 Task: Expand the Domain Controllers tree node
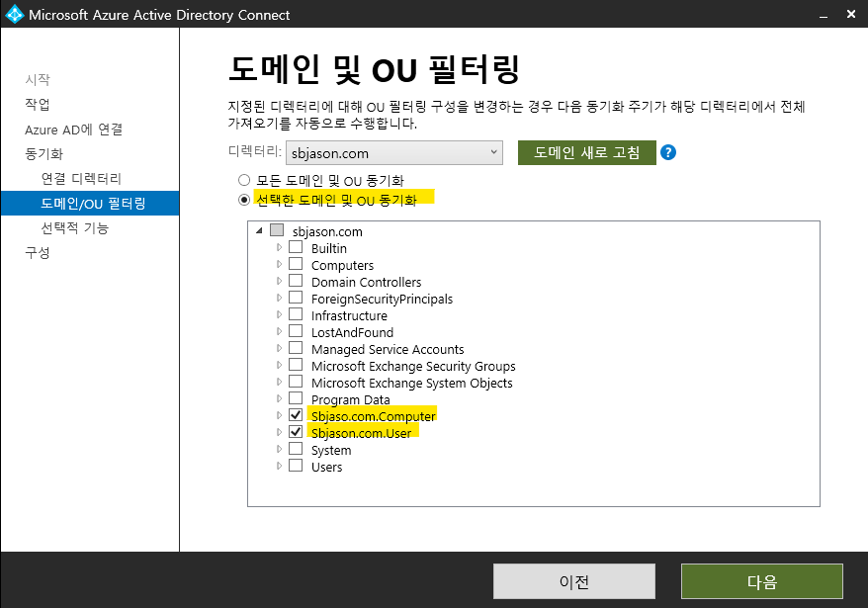click(x=279, y=281)
